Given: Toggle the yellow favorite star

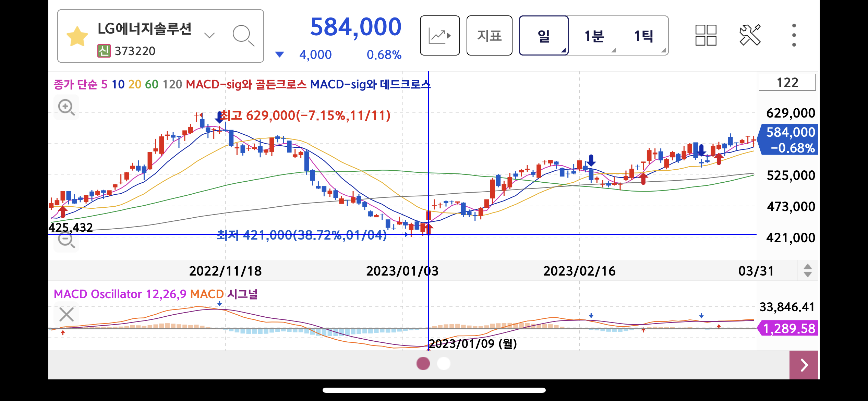Looking at the screenshot, I should [x=77, y=36].
